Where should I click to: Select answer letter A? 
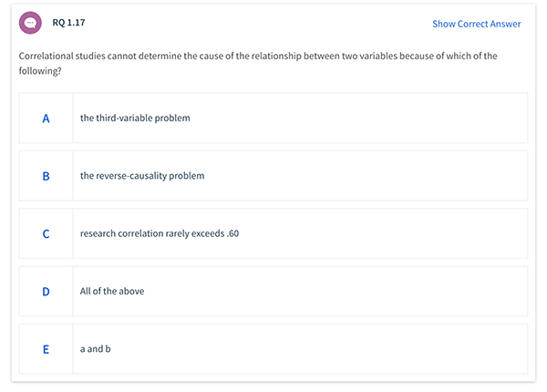46,119
